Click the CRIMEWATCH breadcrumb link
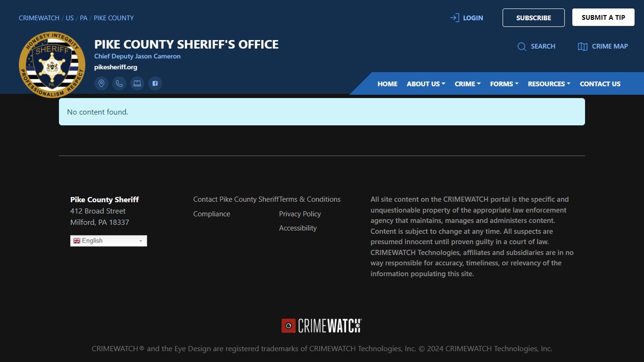This screenshot has width=644, height=362. click(x=39, y=18)
